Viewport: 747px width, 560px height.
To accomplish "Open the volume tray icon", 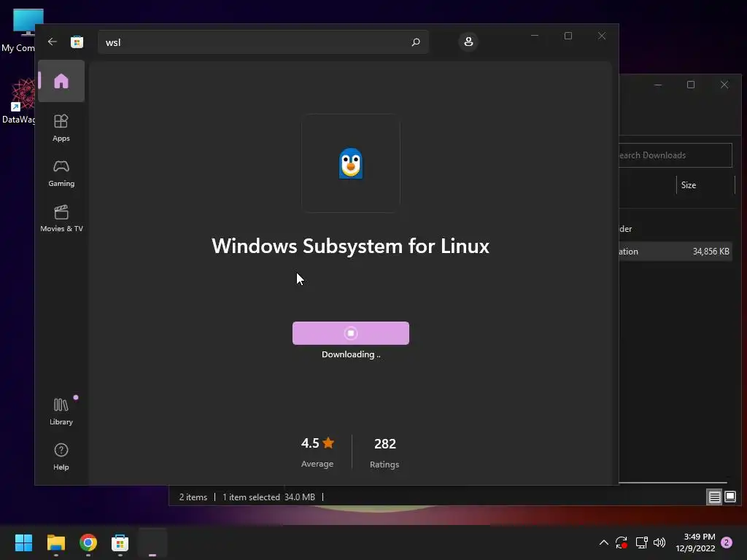I will pyautogui.click(x=659, y=542).
